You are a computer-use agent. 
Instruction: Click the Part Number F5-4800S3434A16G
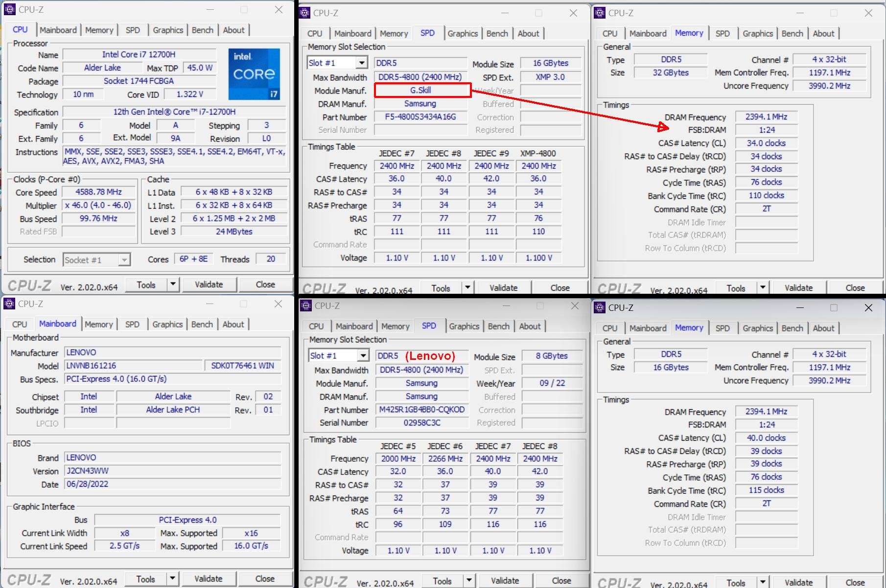pyautogui.click(x=420, y=117)
